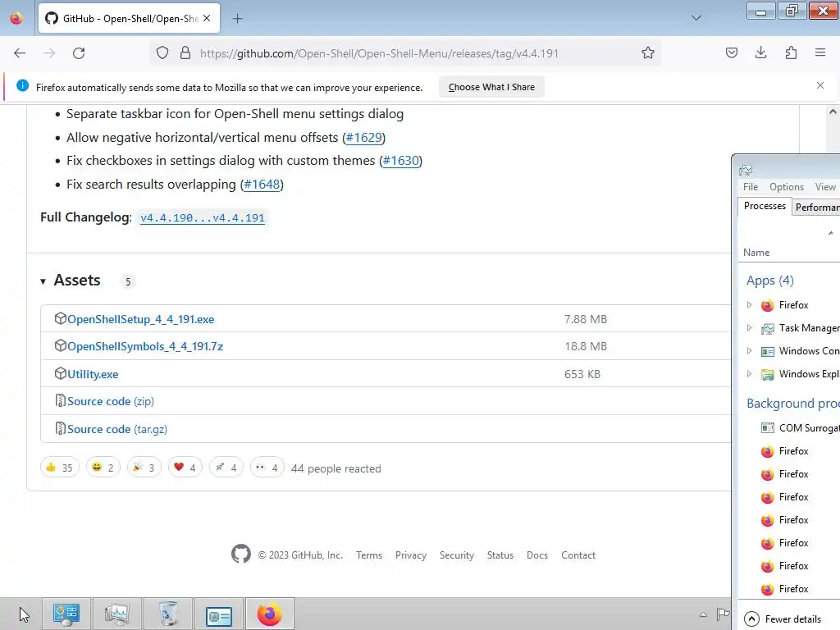Click heart reaction with 4

point(185,468)
